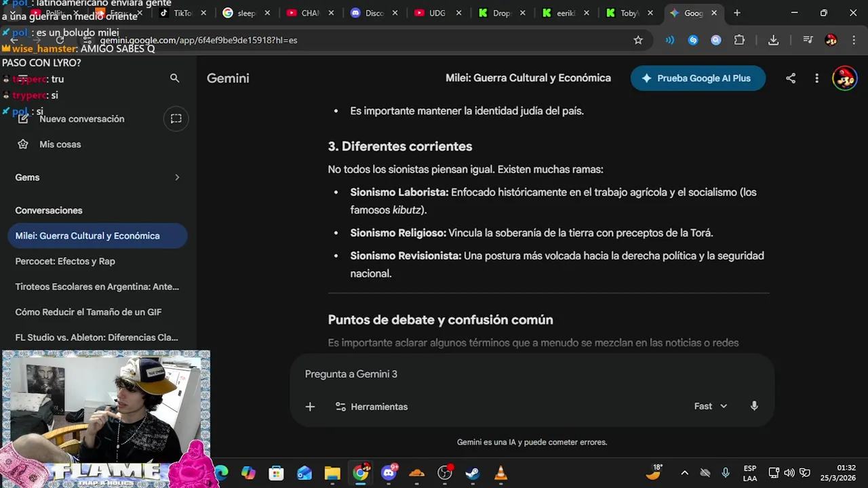This screenshot has height=488, width=868.
Task: Click the Conversaciones sidebar heading
Action: [49, 210]
